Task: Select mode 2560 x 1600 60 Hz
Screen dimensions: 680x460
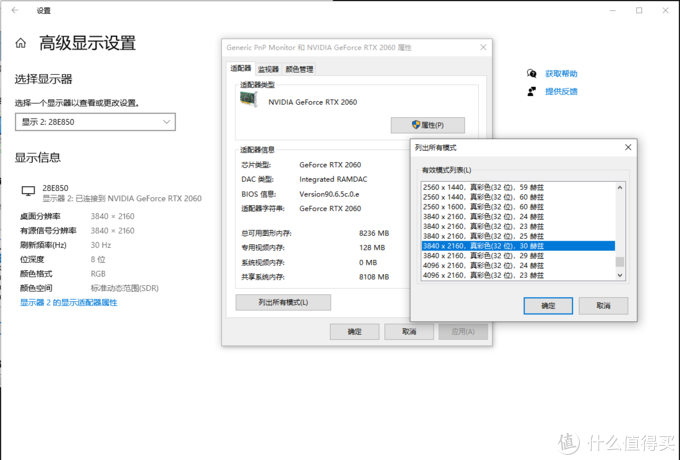Action: [518, 207]
